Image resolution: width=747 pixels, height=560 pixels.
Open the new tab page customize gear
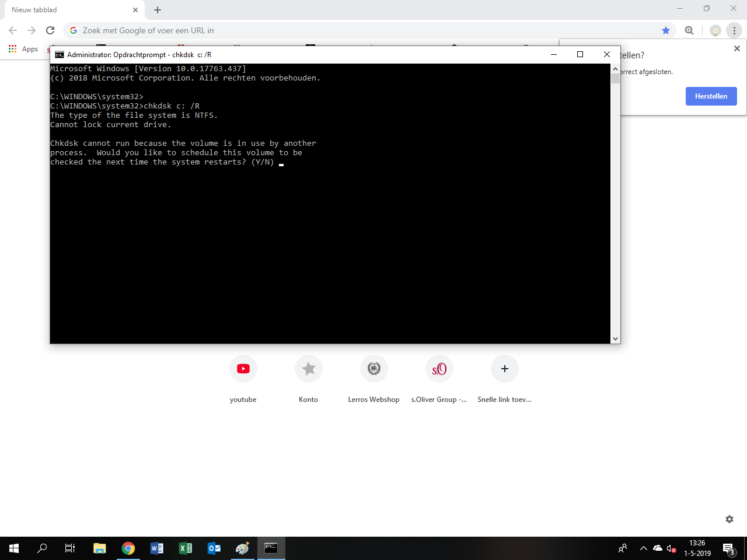pos(729,519)
